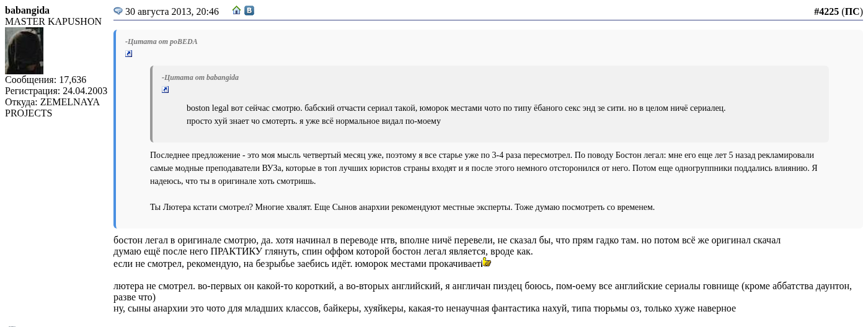Open the permalink for post #4225
The width and height of the screenshot is (868, 327).
(826, 11)
